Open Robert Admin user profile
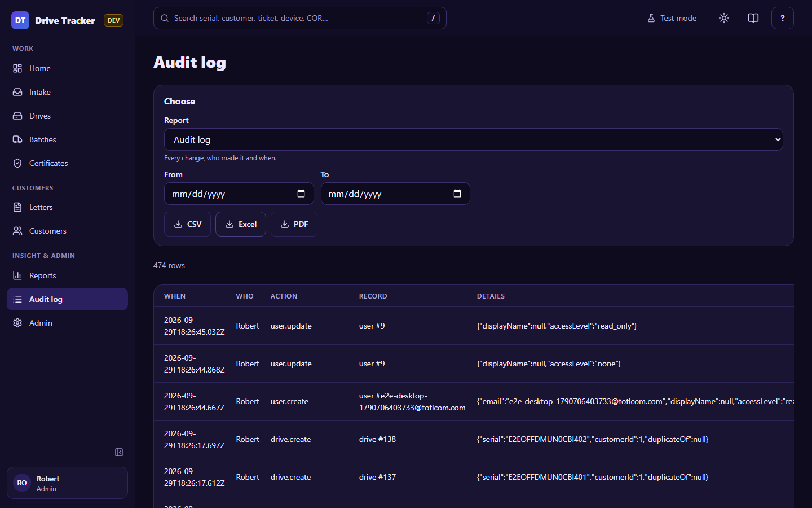This screenshot has height=508, width=812. click(x=67, y=483)
